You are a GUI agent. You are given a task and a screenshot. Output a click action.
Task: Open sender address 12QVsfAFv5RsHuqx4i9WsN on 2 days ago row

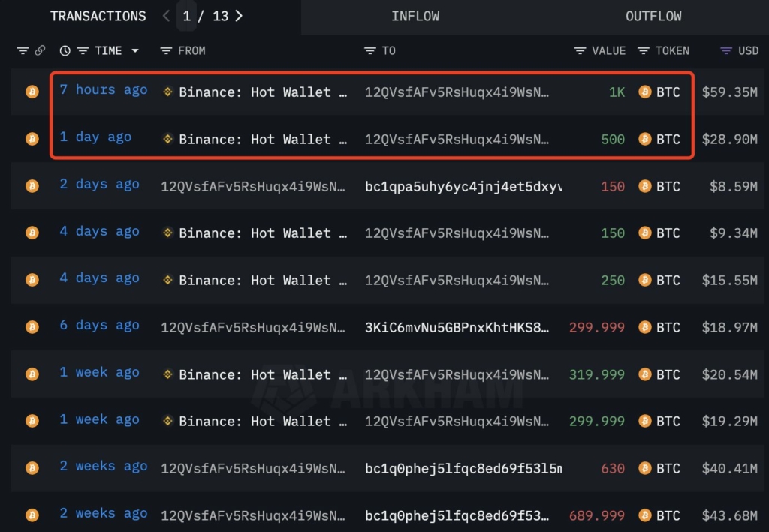tap(253, 187)
